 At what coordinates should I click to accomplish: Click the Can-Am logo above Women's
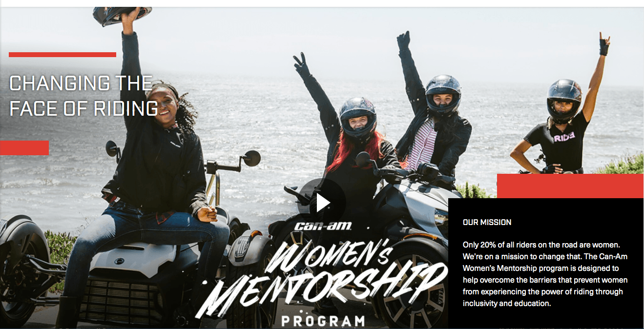click(x=323, y=226)
